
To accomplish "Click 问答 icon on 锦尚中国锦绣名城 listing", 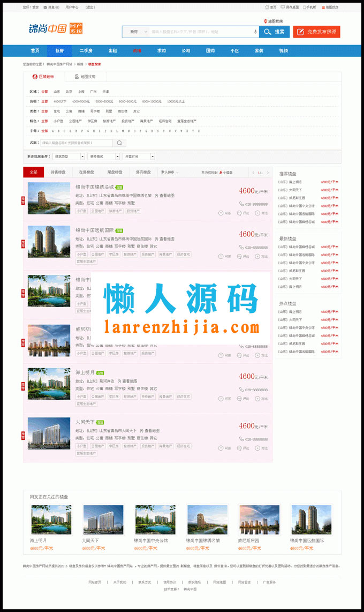I will click(x=221, y=213).
